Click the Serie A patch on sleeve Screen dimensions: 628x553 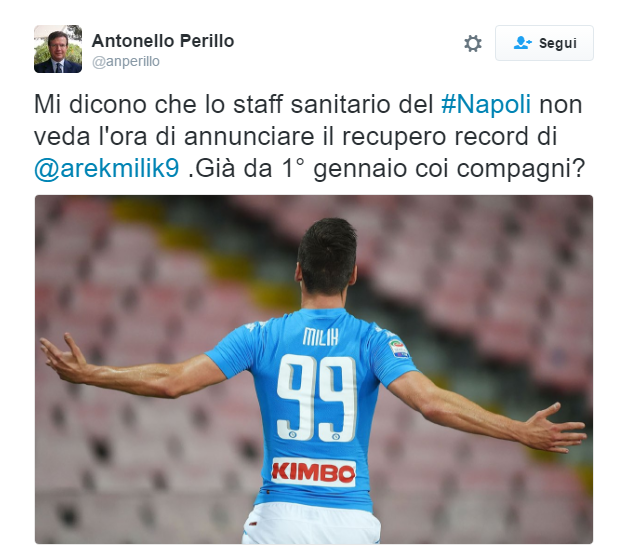click(x=399, y=348)
